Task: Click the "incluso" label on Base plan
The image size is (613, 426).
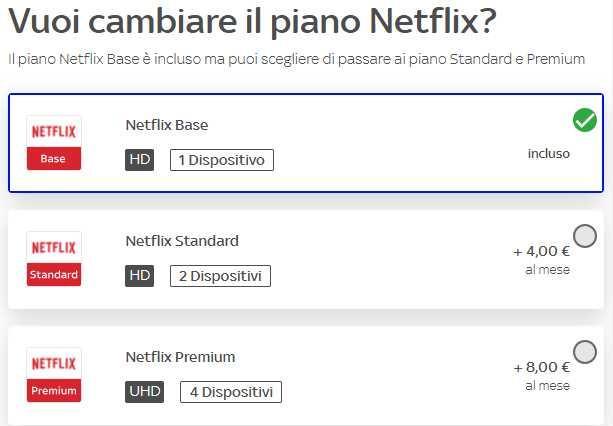Action: pos(549,154)
